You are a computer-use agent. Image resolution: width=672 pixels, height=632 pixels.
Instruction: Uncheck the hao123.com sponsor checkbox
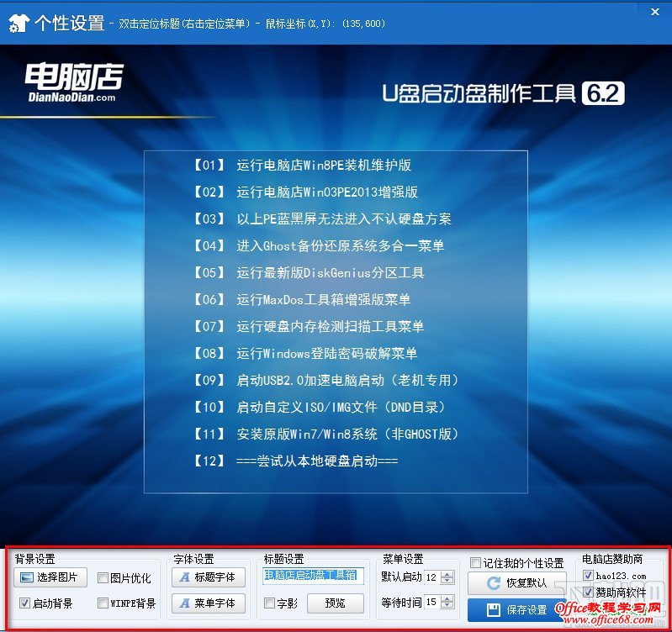tap(588, 576)
